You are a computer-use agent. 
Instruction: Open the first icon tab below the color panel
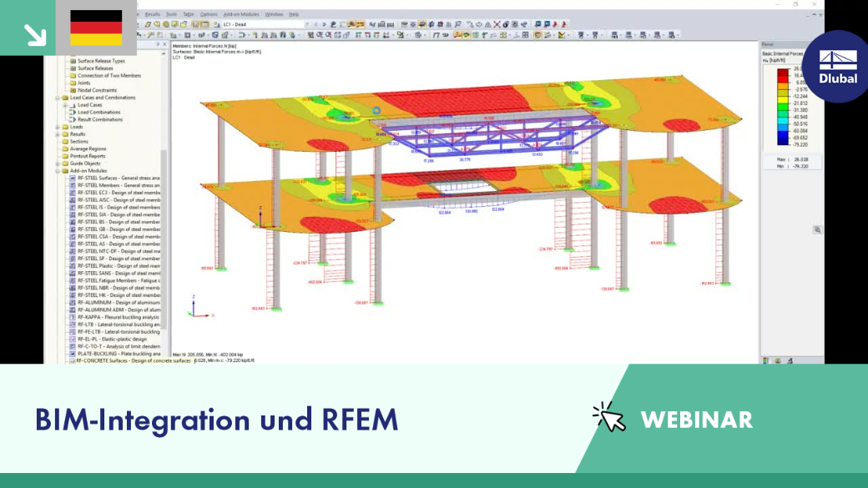coord(766,360)
